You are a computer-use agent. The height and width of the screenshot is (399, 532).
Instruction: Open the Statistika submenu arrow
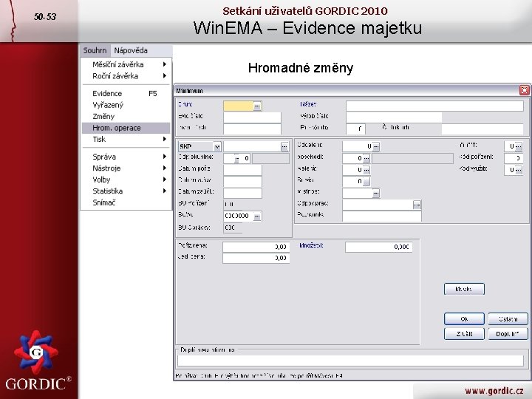(165, 191)
